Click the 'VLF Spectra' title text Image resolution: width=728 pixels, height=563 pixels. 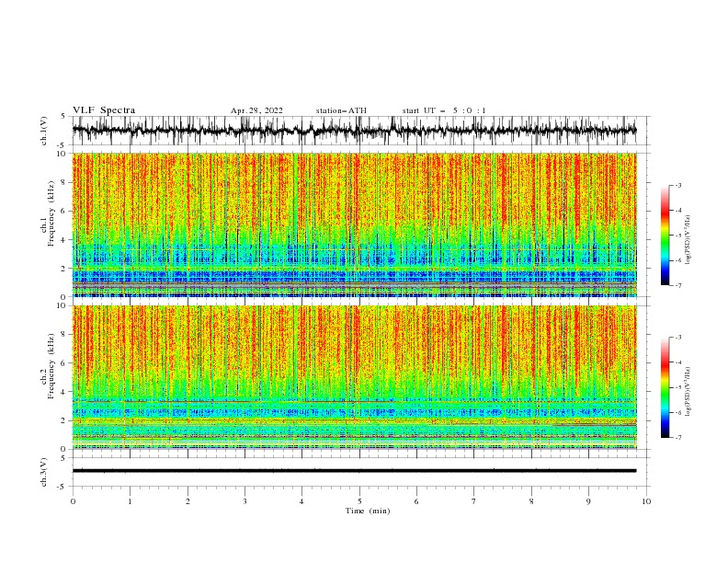[x=104, y=110]
